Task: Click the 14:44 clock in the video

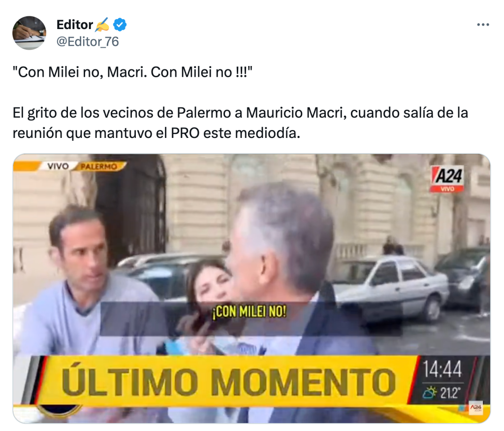Action: coord(442,369)
